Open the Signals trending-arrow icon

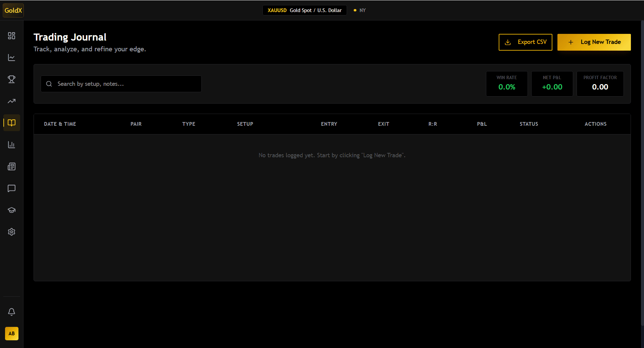(11, 101)
